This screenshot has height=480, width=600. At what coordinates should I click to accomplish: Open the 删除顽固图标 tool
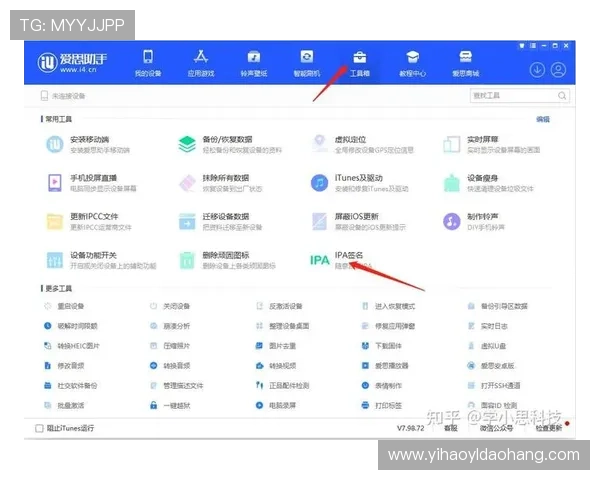pos(227,260)
